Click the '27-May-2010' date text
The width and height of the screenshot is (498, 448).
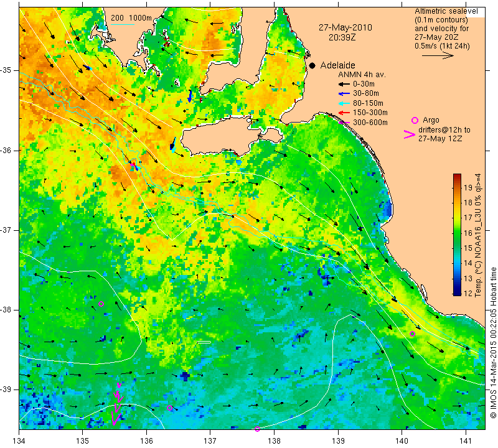[345, 27]
